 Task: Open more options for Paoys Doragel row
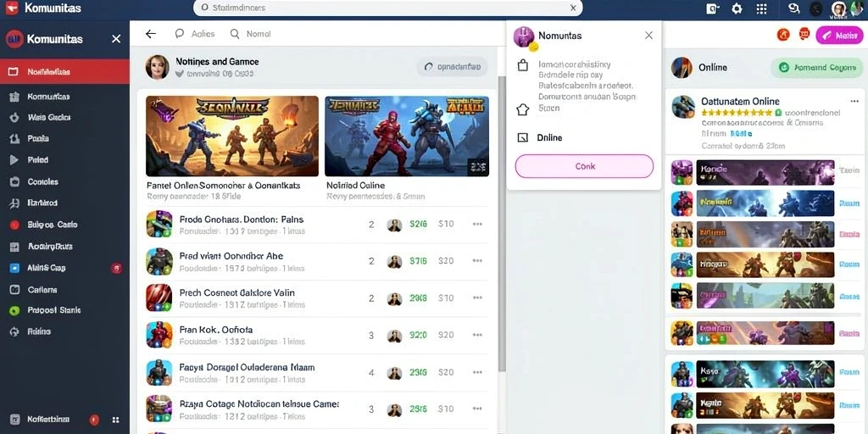coord(477,373)
